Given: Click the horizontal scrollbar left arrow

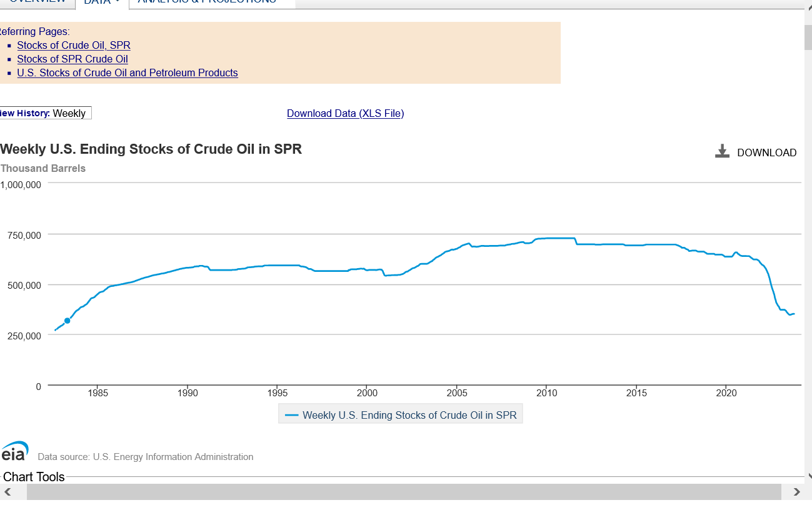Looking at the screenshot, I should [8, 492].
